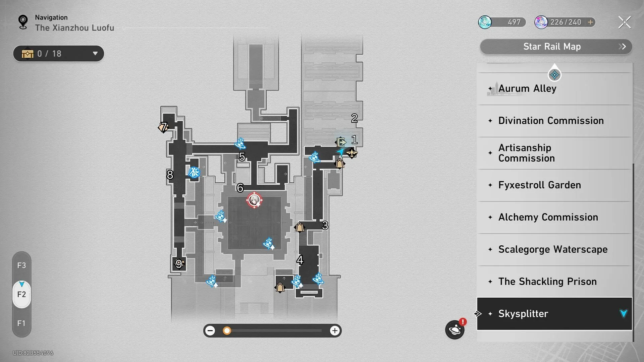Click the zoom-in button on map

pyautogui.click(x=335, y=330)
